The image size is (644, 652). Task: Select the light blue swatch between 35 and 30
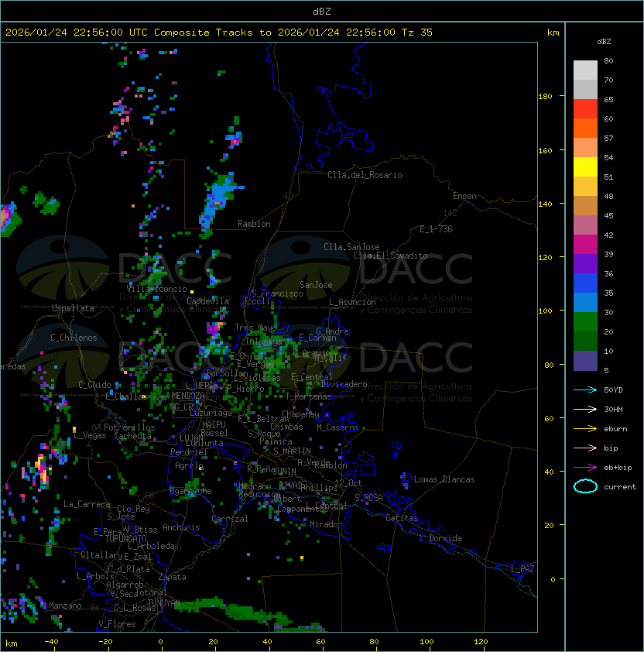tap(585, 303)
